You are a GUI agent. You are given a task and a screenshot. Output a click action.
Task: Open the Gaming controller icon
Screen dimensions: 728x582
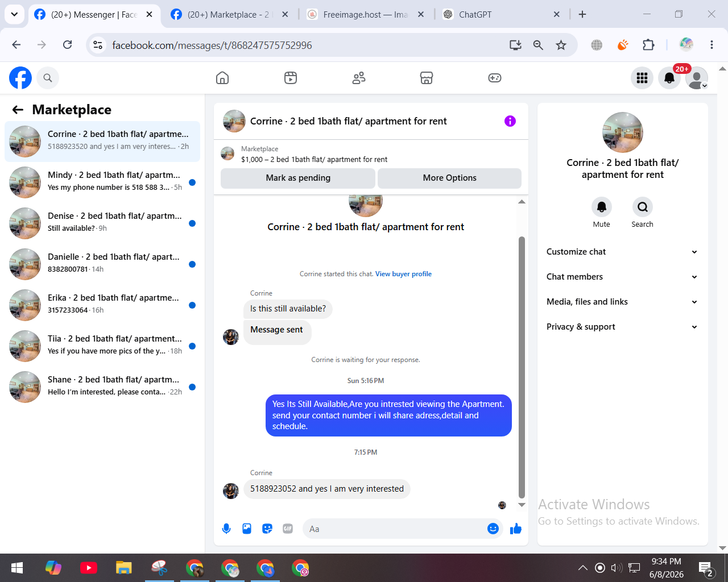(495, 78)
